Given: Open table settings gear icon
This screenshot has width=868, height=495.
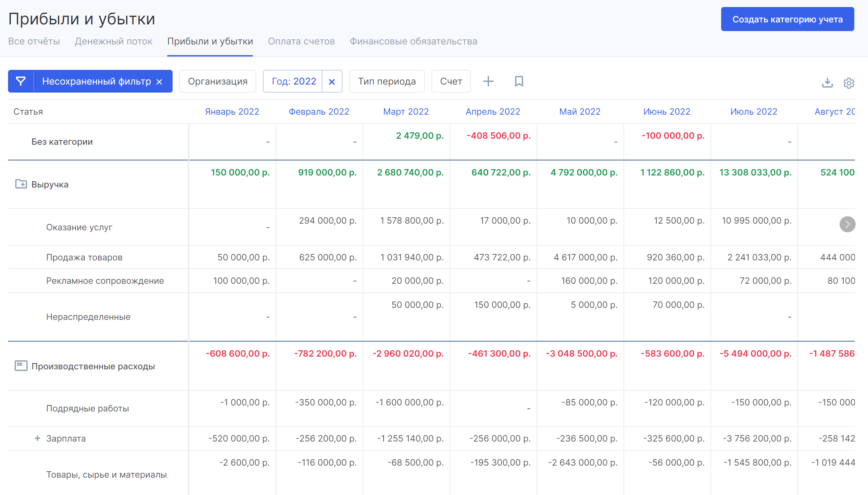Looking at the screenshot, I should 849,83.
